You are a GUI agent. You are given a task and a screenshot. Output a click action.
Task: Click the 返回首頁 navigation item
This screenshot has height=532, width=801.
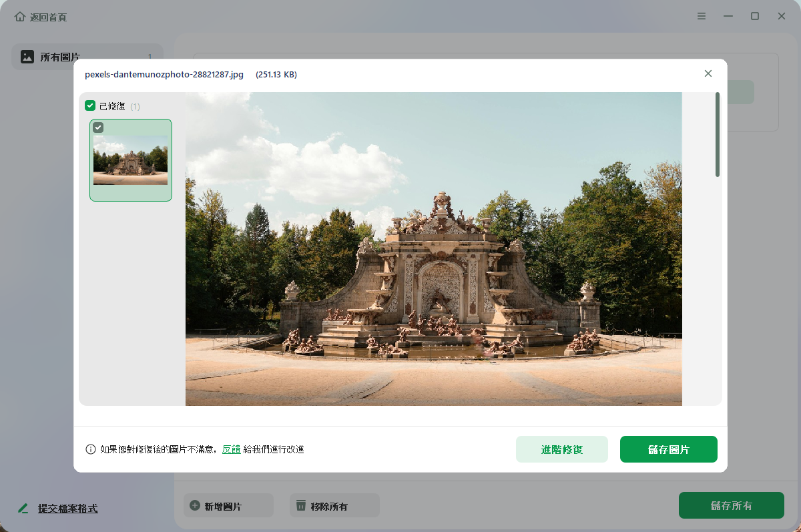[48, 17]
